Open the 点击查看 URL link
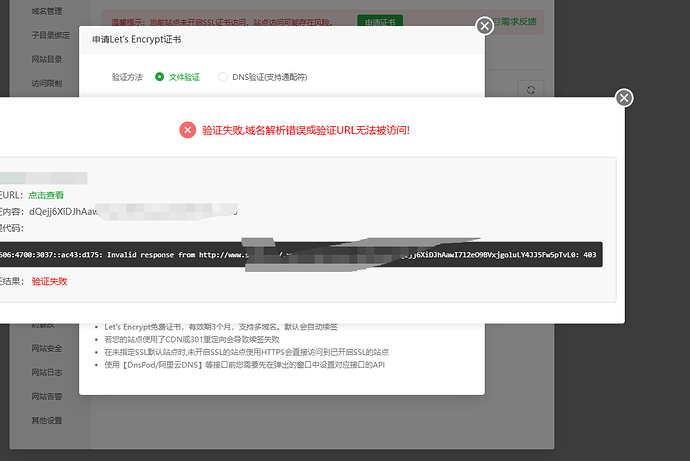Screen dimensions: 690x461 (x=46, y=195)
